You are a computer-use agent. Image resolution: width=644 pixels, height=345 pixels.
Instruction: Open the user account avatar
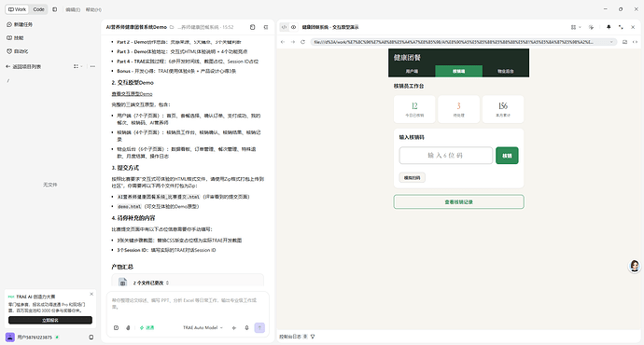coord(10,338)
